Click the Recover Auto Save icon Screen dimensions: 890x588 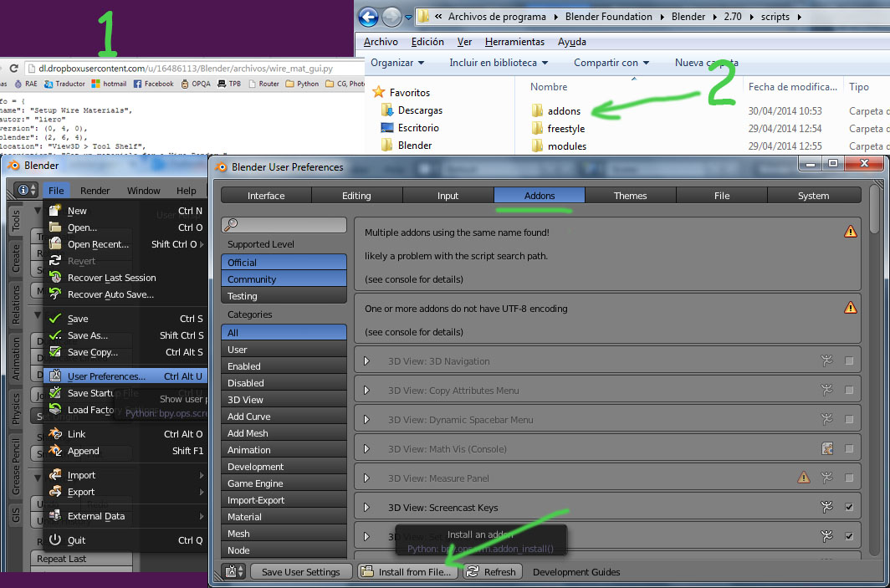(x=55, y=294)
